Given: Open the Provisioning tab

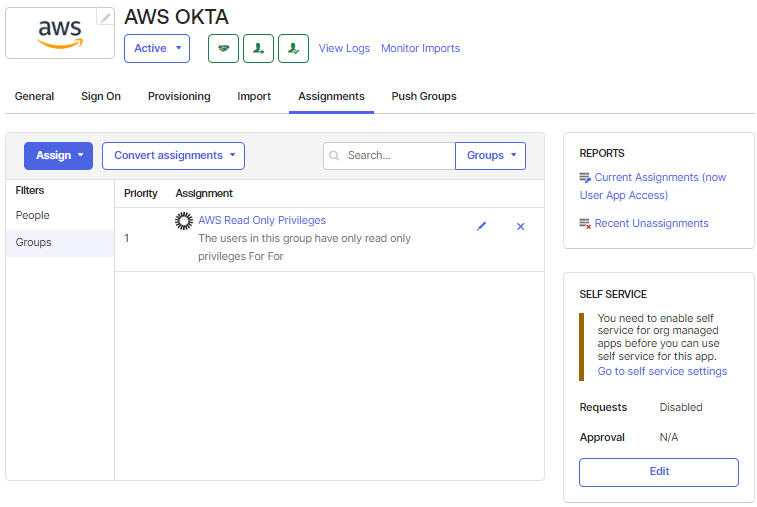Looking at the screenshot, I should tap(179, 96).
